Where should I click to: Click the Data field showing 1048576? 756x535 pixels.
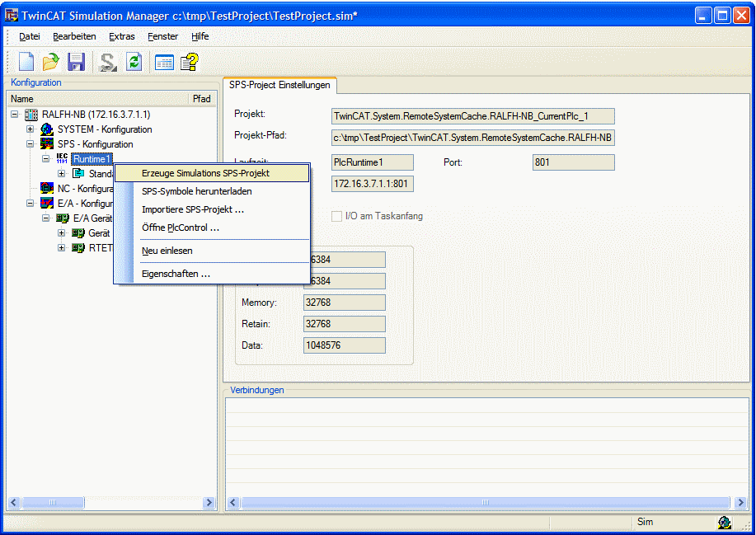[x=345, y=345]
